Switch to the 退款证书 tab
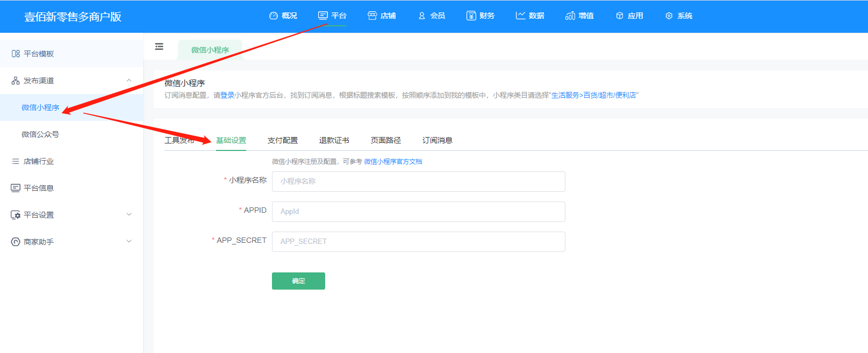This screenshot has height=353, width=868. (x=334, y=140)
